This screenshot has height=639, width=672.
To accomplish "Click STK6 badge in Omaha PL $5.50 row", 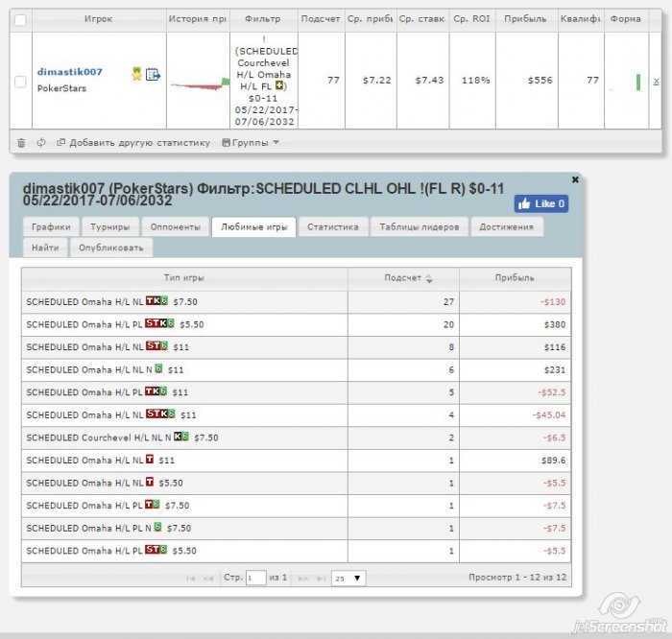I will pyautogui.click(x=159, y=323).
